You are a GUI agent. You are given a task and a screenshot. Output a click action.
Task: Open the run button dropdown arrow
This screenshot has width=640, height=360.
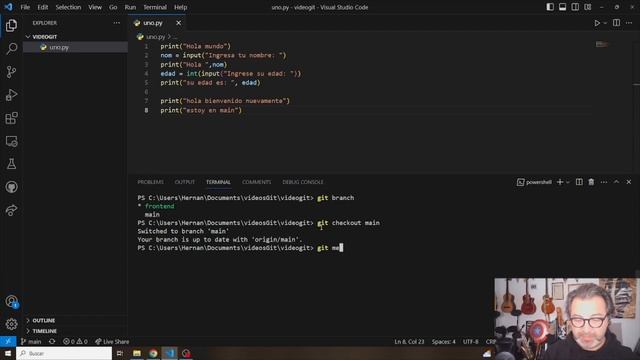[x=605, y=23]
